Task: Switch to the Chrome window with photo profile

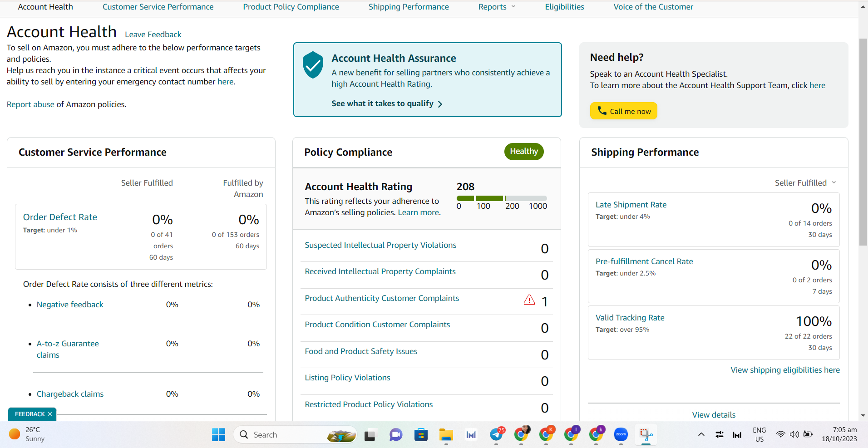Action: 522,434
